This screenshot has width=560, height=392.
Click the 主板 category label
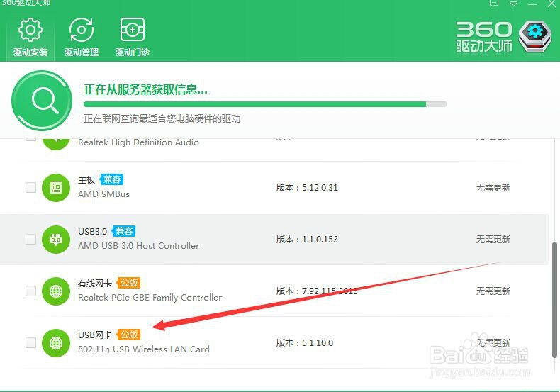point(86,179)
